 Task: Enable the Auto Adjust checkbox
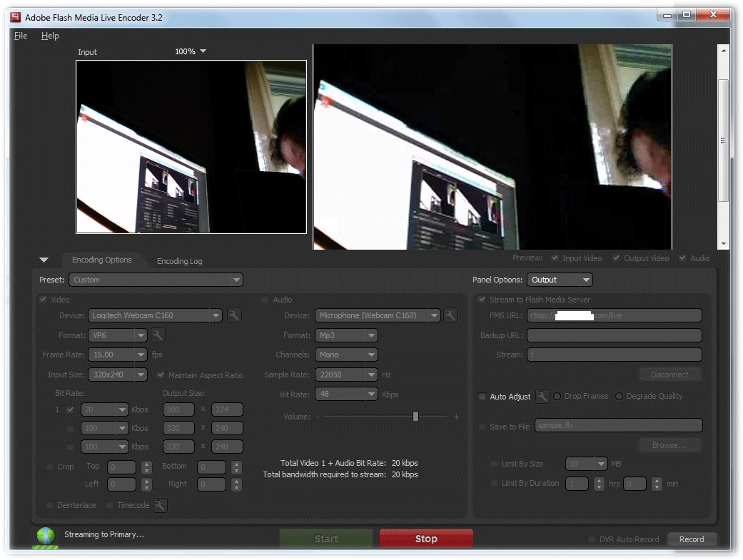(x=482, y=396)
